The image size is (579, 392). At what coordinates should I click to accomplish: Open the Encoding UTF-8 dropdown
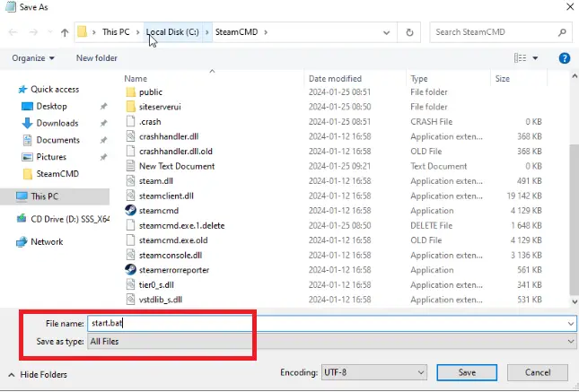tap(374, 372)
